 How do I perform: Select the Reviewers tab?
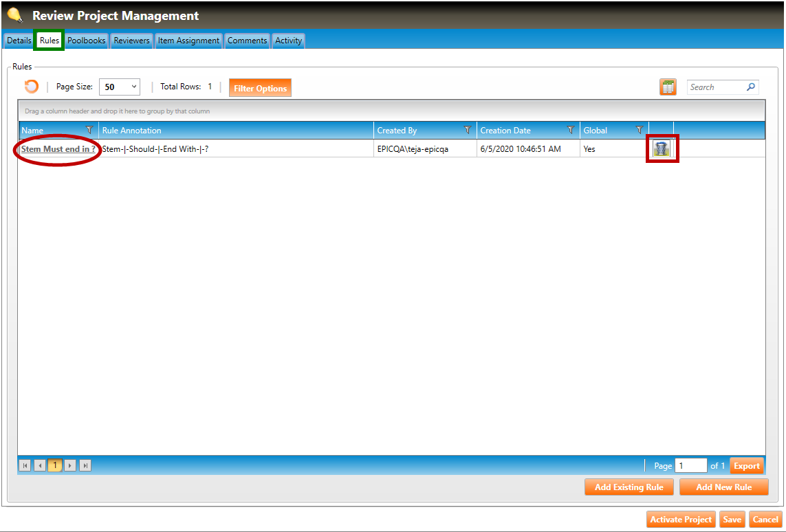(131, 41)
